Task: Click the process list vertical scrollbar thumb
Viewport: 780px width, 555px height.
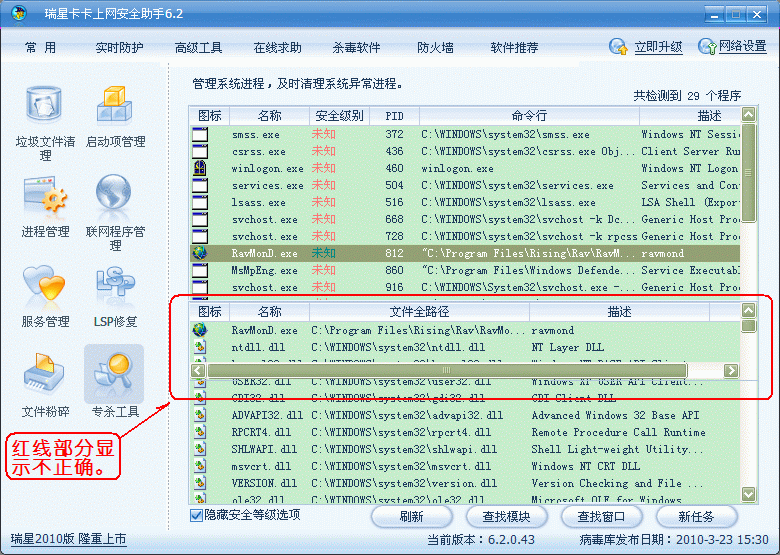Action: pyautogui.click(x=749, y=173)
